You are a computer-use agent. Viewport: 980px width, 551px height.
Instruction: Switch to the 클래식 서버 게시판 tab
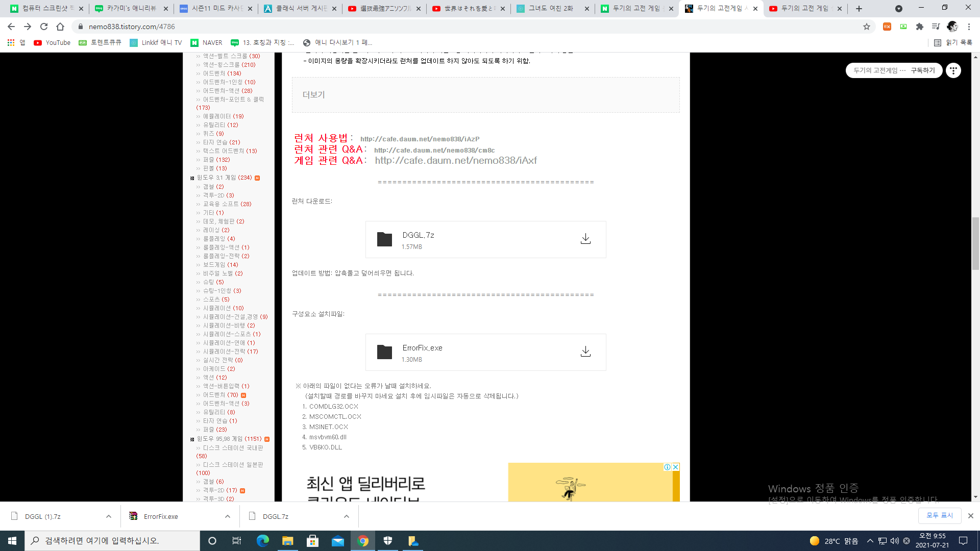pos(300,9)
